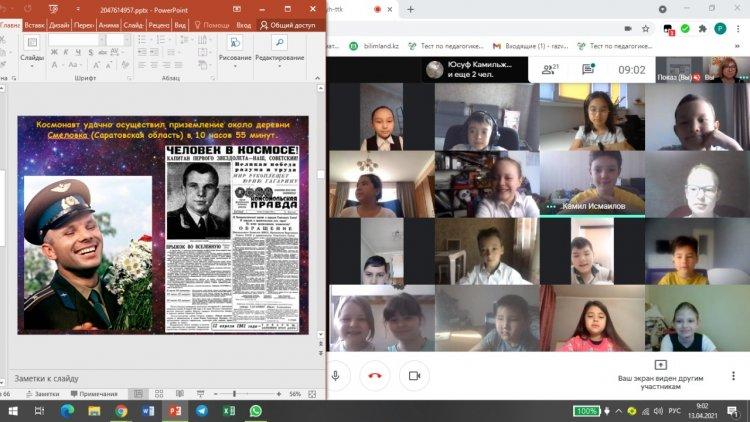The width and height of the screenshot is (750, 422).
Task: Open the font name combo box
Action: tap(77, 40)
